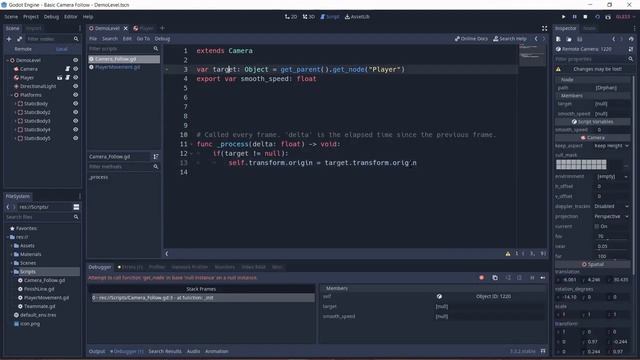The width and height of the screenshot is (640, 360).
Task: Add a new node with plus icon
Action: pos(9,39)
